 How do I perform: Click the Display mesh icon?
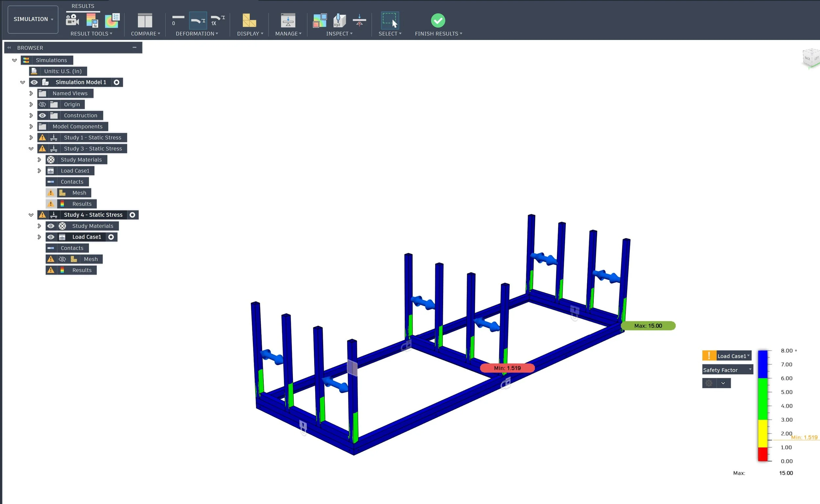tap(249, 20)
